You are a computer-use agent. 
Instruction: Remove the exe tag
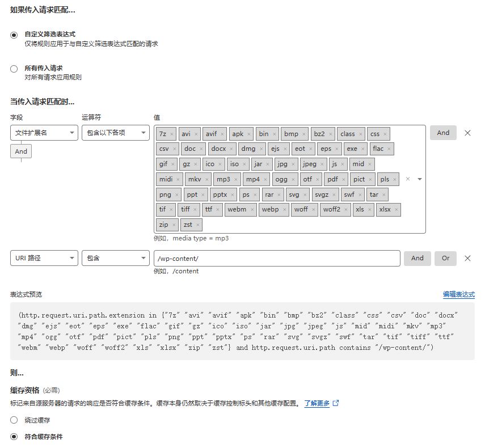[363, 149]
